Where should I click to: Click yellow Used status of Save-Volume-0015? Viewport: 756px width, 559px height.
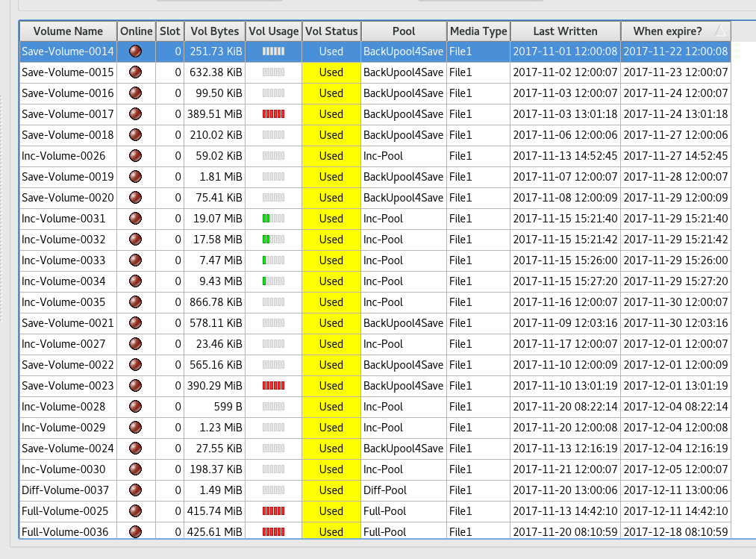[x=331, y=72]
